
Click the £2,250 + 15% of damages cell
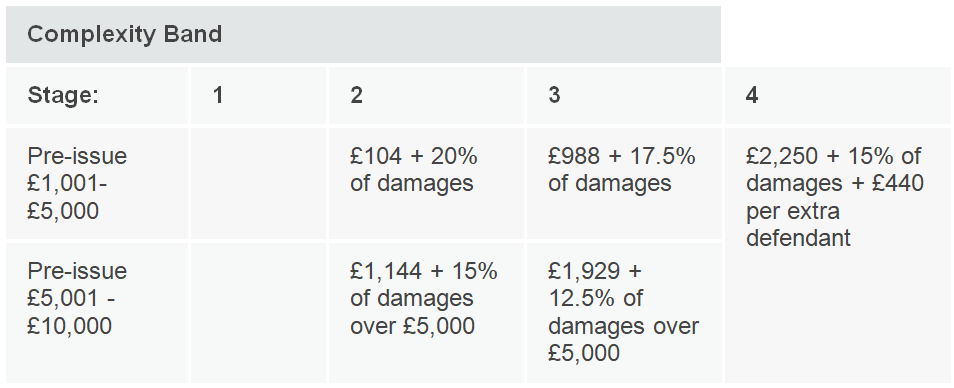coord(837,255)
